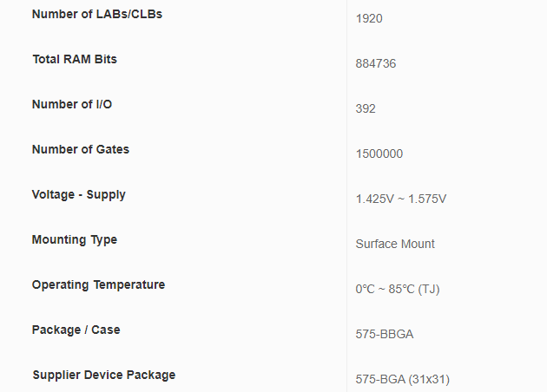Screen dimensions: 547x392
Task: Select the 1500000 gates value
Action: click(x=379, y=154)
